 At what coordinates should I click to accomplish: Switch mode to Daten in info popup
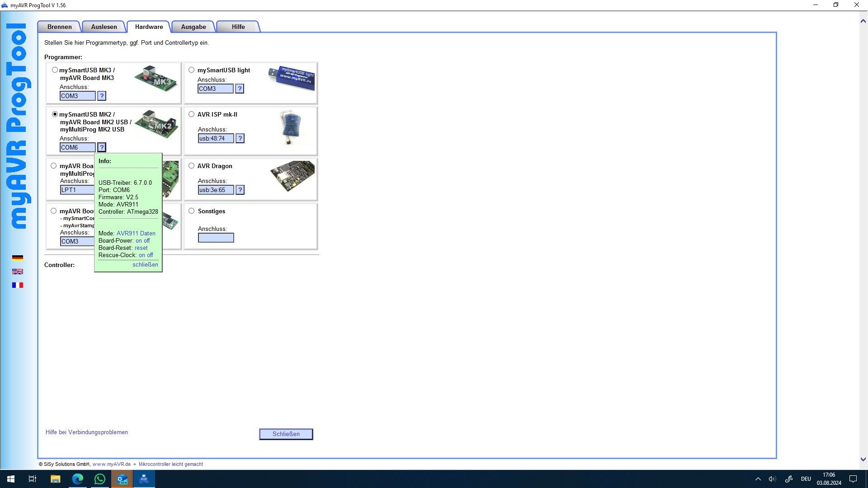click(148, 234)
